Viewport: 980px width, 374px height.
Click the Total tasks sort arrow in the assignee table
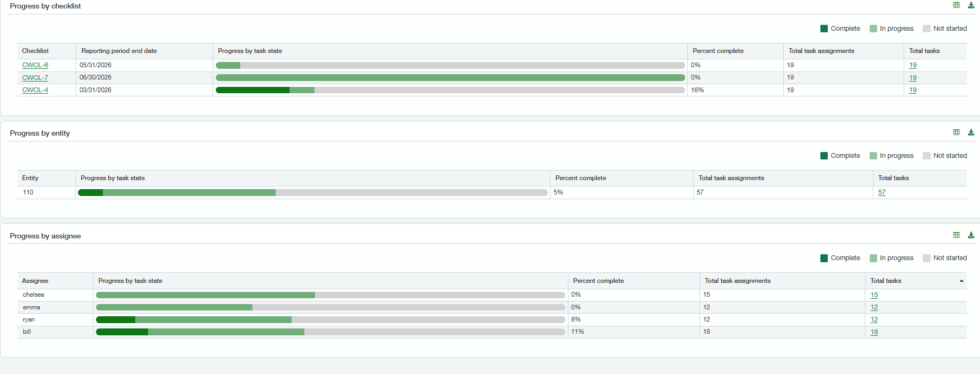click(961, 281)
